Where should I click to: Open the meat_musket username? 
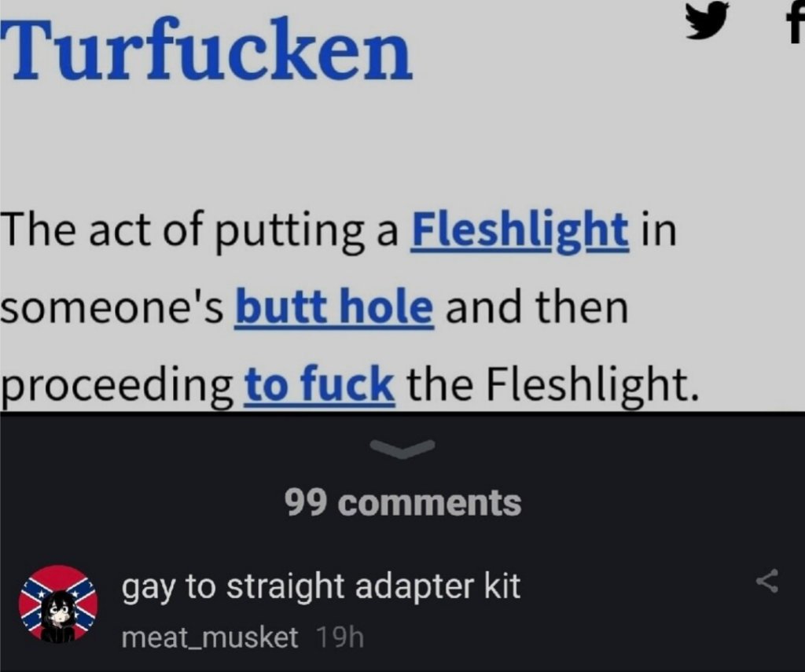(209, 637)
